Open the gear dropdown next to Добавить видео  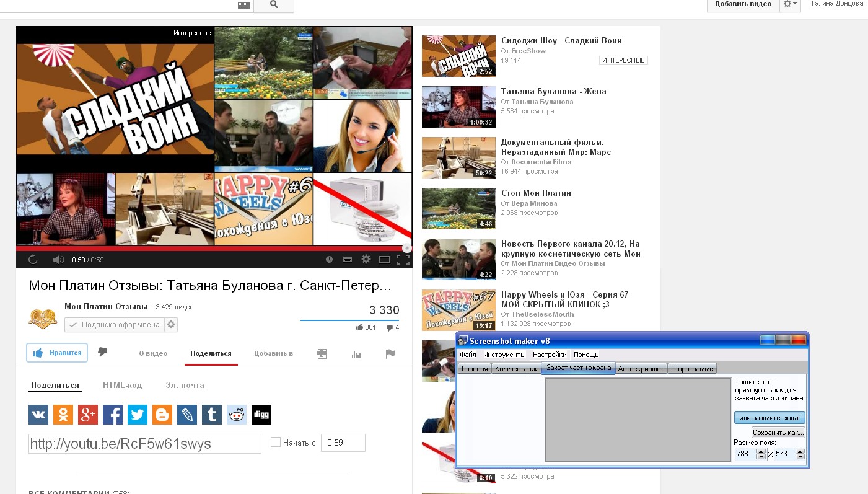pos(791,4)
